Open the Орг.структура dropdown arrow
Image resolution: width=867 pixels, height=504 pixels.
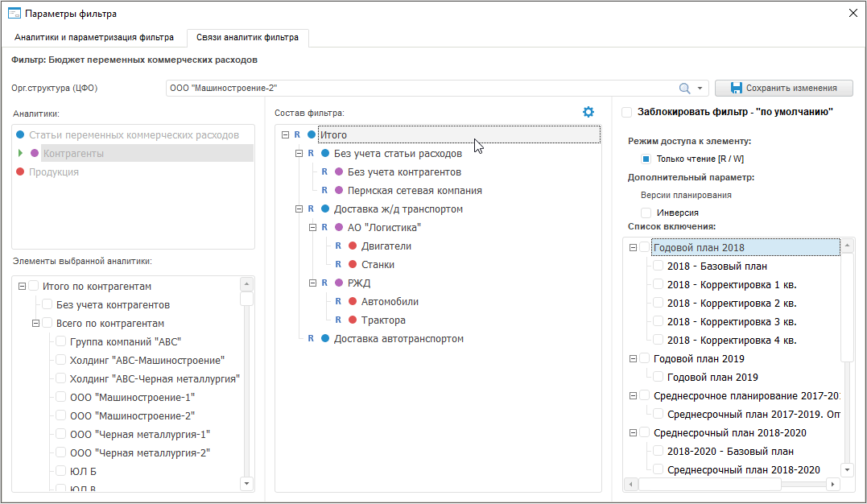[x=700, y=89]
